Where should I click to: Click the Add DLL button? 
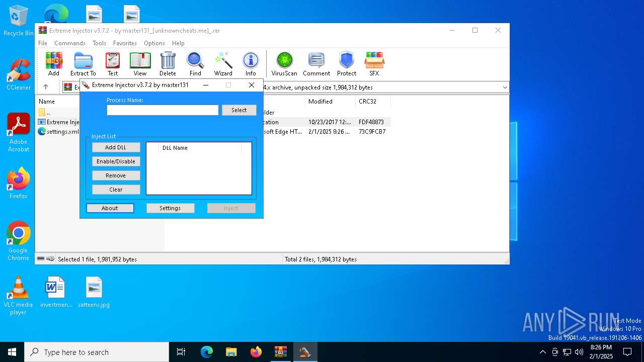point(116,147)
